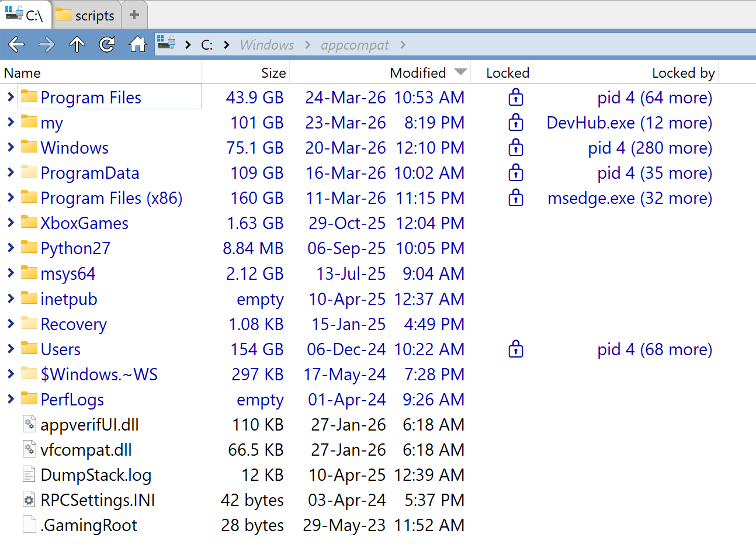
Task: Expand the ProgramData folder node
Action: pos(11,172)
